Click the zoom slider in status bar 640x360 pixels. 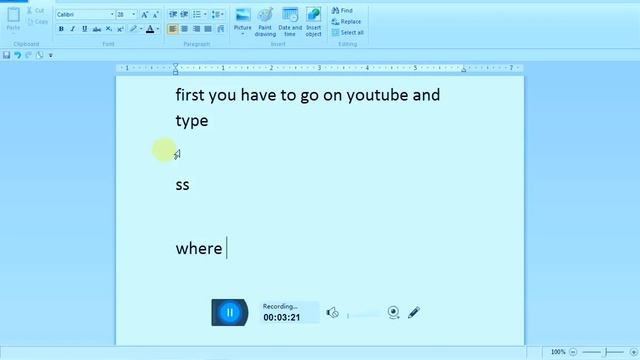tap(603, 352)
